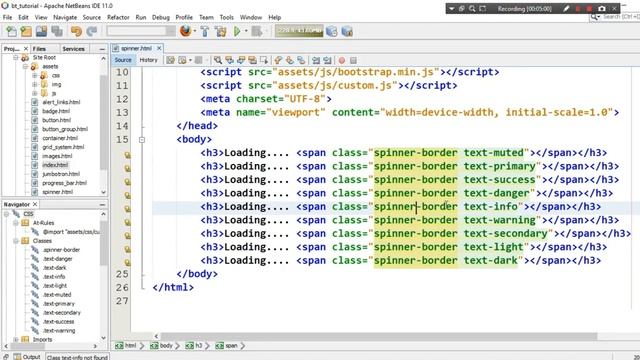Open the Output window button
Viewport: 640px width, 360px height.
click(27, 357)
